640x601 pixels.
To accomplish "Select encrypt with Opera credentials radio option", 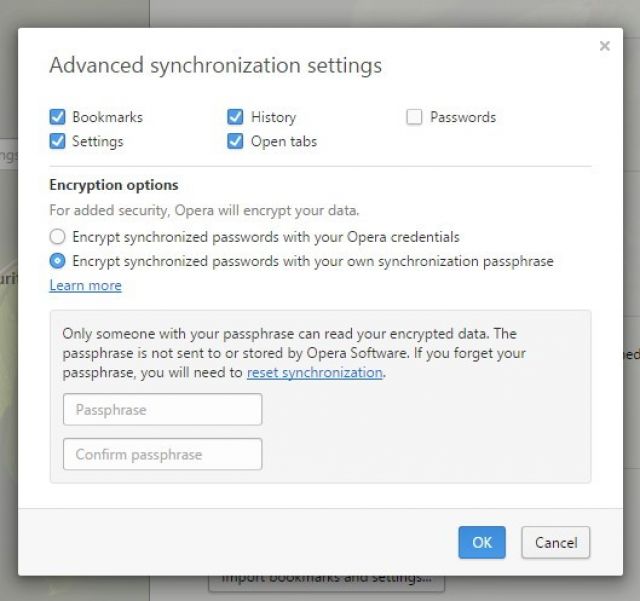I will tap(57, 236).
